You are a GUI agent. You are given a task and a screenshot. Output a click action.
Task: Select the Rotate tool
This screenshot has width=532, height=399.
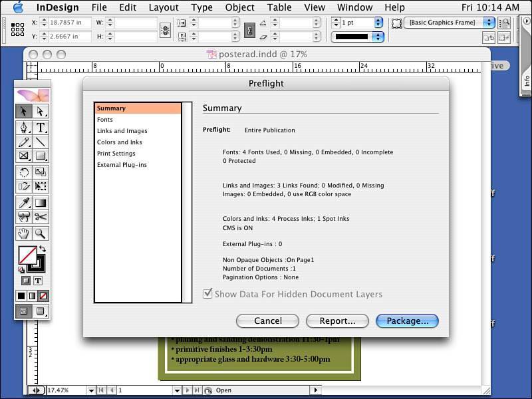coord(24,172)
